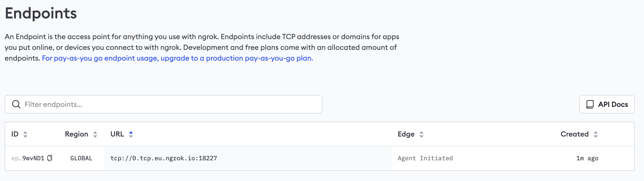
Task: Click the search magnifier icon
Action: pos(16,104)
